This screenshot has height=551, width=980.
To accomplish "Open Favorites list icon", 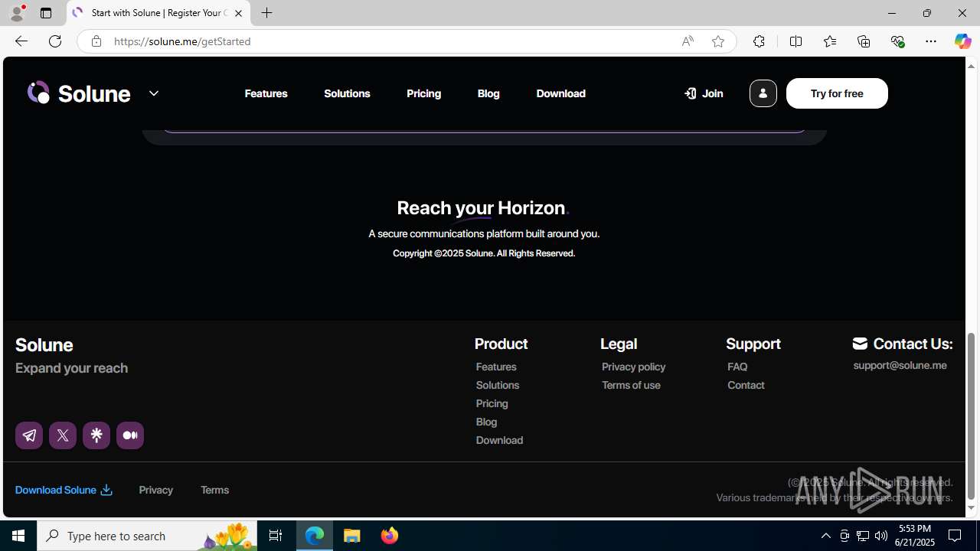I will [830, 41].
